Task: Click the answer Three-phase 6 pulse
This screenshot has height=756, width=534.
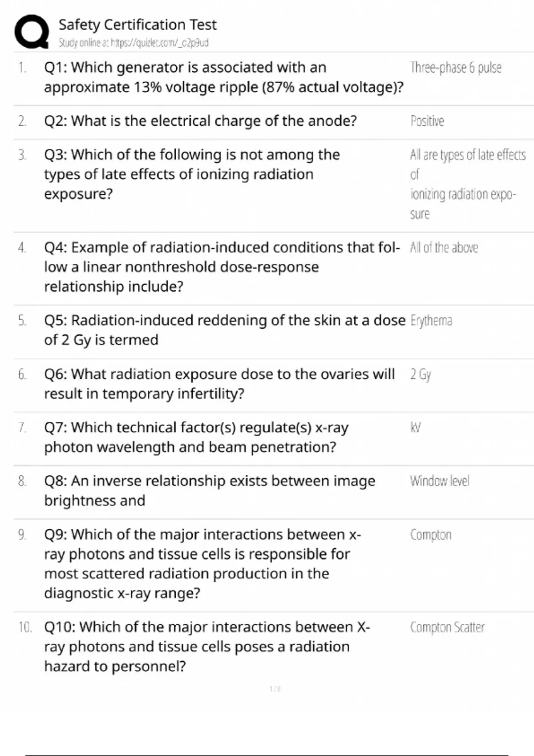Action: click(x=456, y=68)
